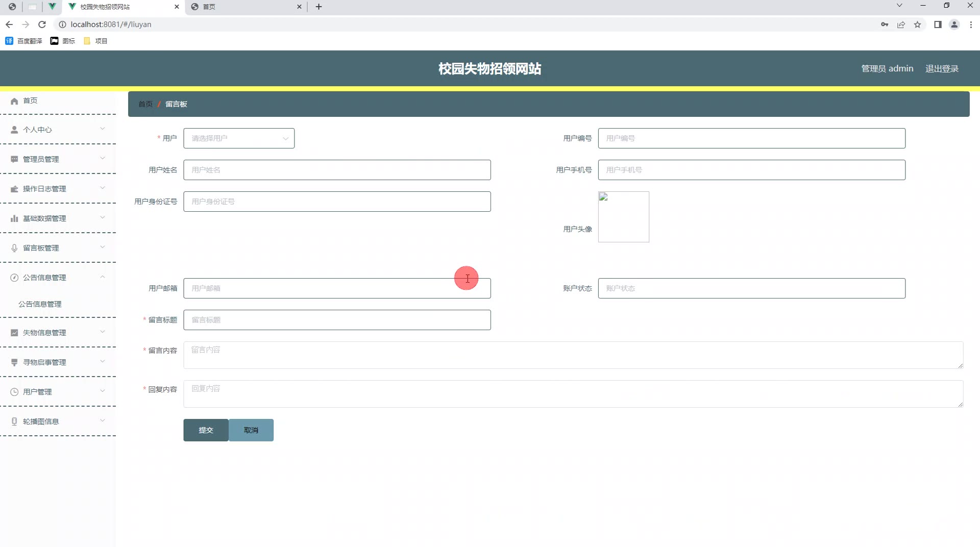Click 退出登录 in the header
Image resolution: width=980 pixels, height=547 pixels.
(x=942, y=68)
